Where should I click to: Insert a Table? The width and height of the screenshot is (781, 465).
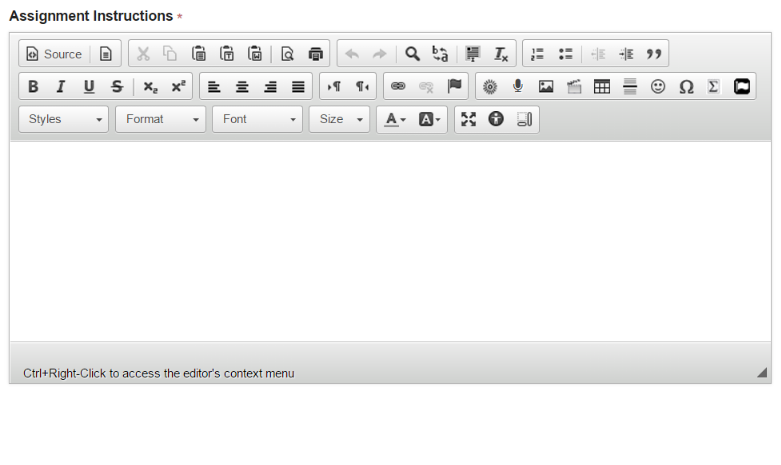coord(602,87)
